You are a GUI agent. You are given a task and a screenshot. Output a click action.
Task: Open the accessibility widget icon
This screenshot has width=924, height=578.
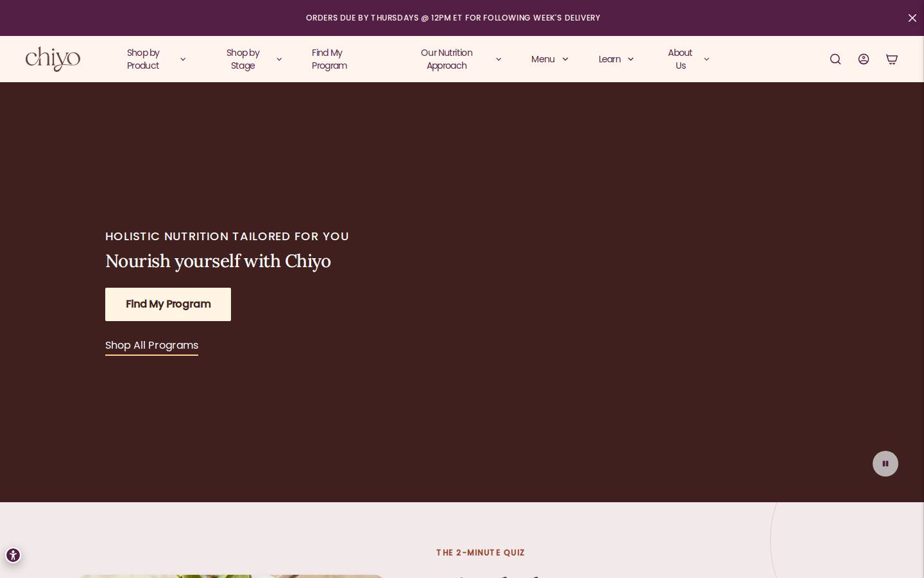(13, 556)
